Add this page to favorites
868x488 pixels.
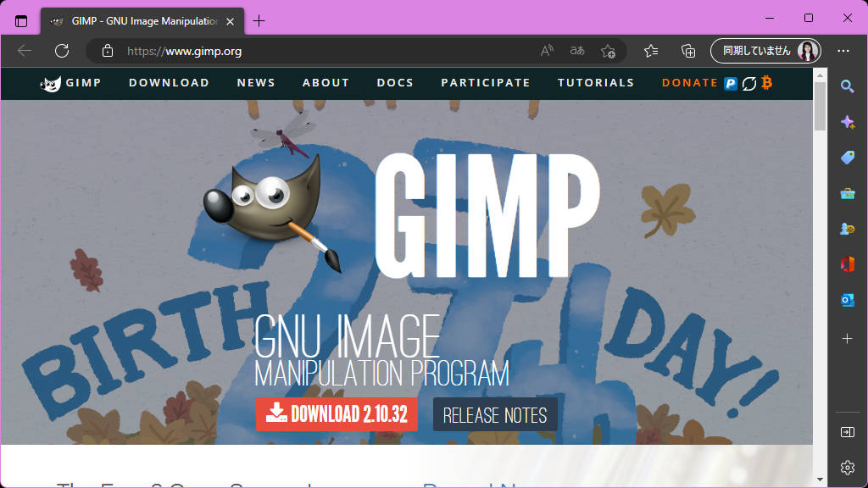coord(609,52)
